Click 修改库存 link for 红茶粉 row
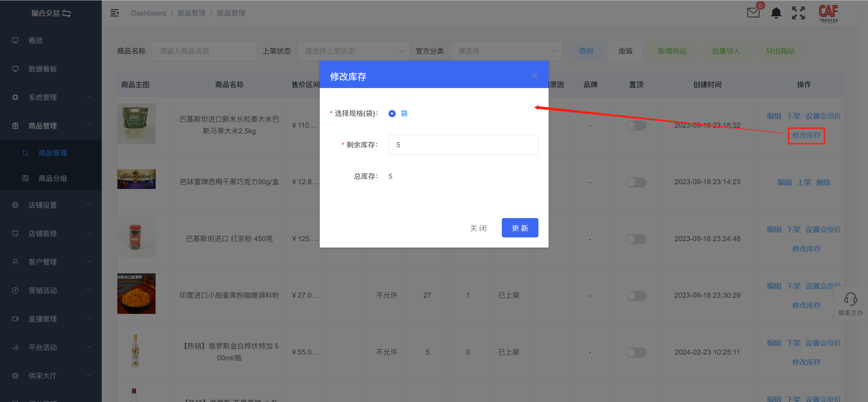 [x=806, y=249]
